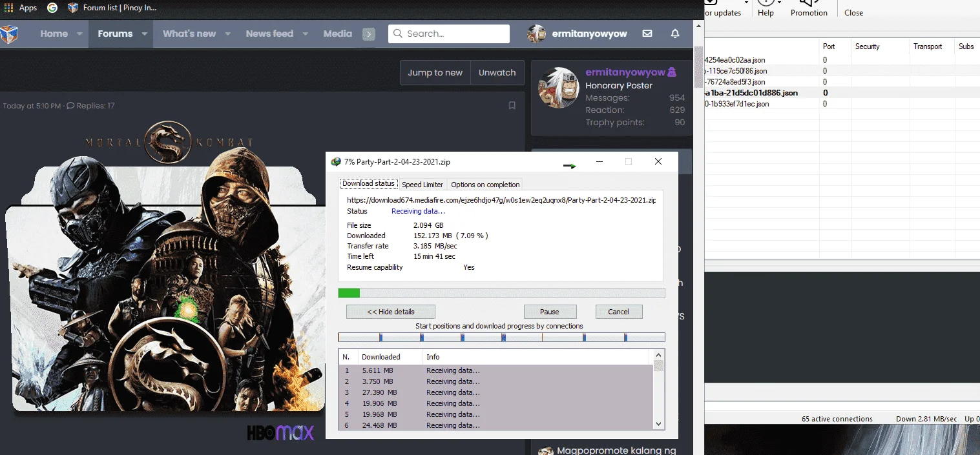Image resolution: width=980 pixels, height=455 pixels.
Task: Select connection row 2 with 3.750 MB
Action: click(496, 381)
